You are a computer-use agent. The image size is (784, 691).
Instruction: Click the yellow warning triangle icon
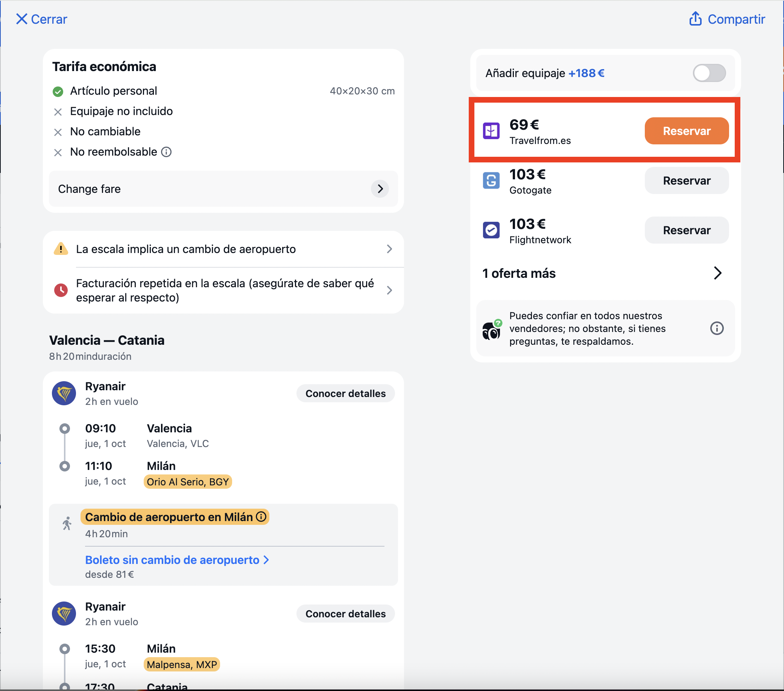[x=61, y=249]
